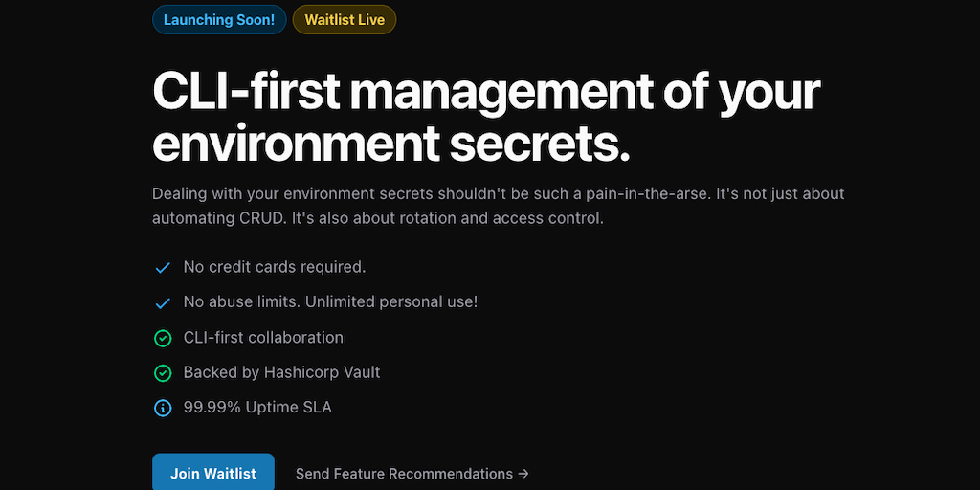Click the "99.99% Uptime SLA" text

coord(257,408)
